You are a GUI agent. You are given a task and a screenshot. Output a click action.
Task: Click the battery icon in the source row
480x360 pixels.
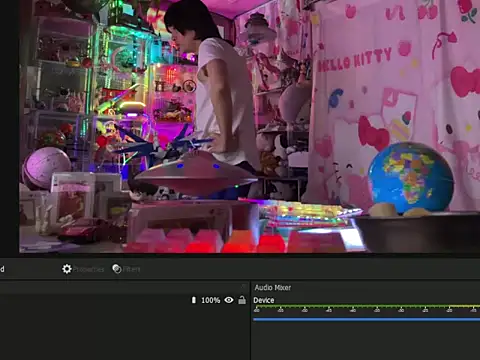pos(194,300)
